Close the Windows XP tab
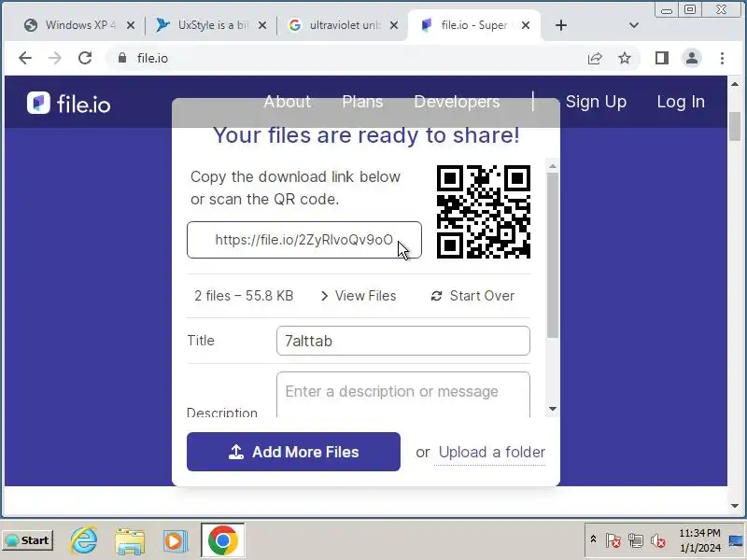Viewport: 747px width, 560px height. (x=131, y=25)
